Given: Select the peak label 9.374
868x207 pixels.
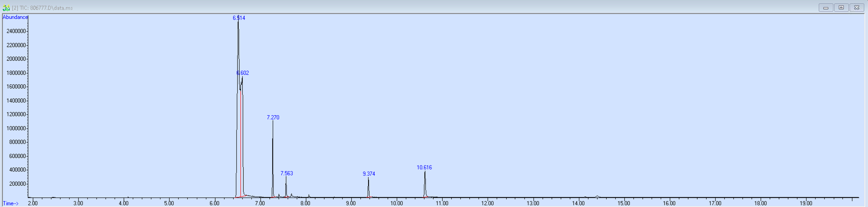Looking at the screenshot, I should click(x=369, y=174).
